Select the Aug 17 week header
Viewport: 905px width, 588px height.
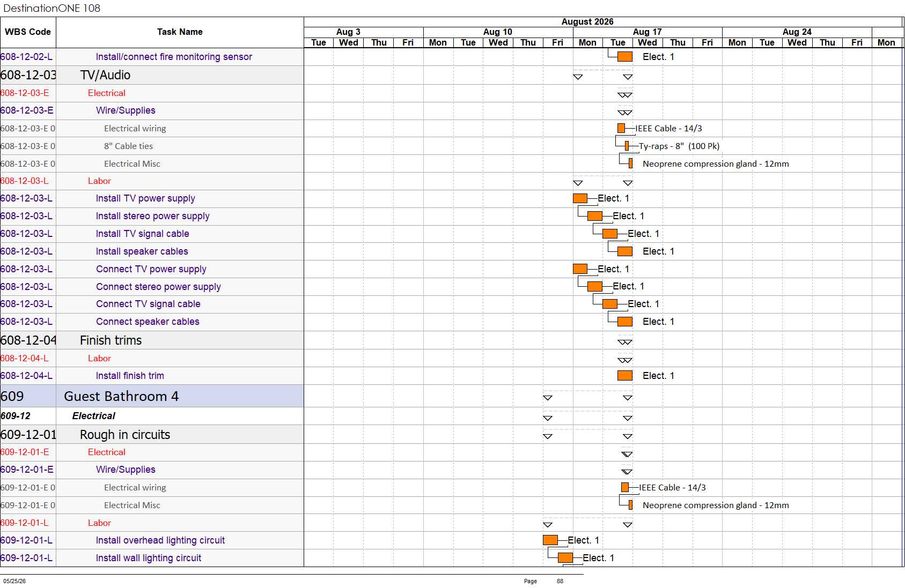[648, 32]
